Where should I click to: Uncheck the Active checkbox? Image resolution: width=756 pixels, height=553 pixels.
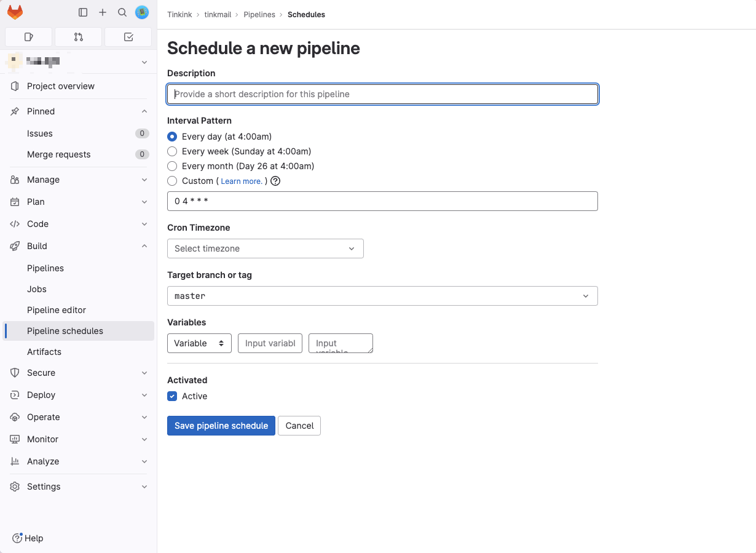click(172, 396)
